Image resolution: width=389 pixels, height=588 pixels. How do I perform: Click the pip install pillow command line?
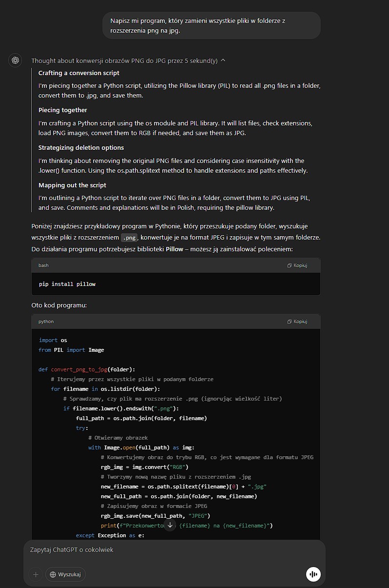pos(67,284)
